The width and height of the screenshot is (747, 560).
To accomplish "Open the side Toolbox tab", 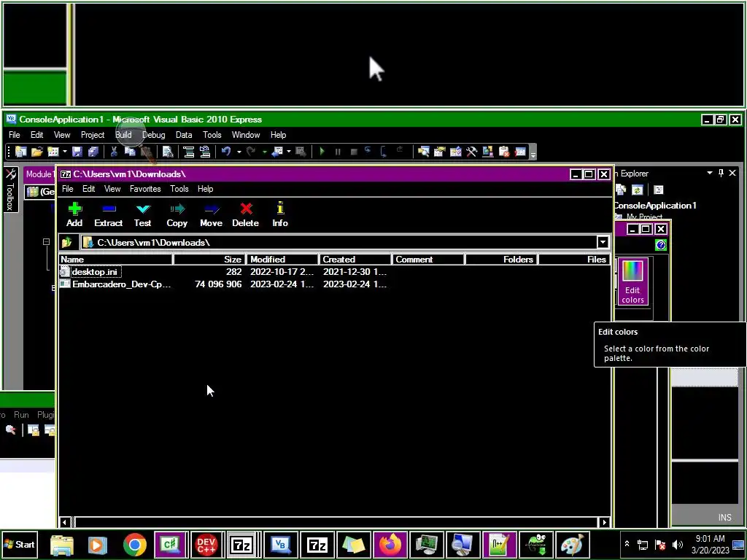I will click(10, 190).
